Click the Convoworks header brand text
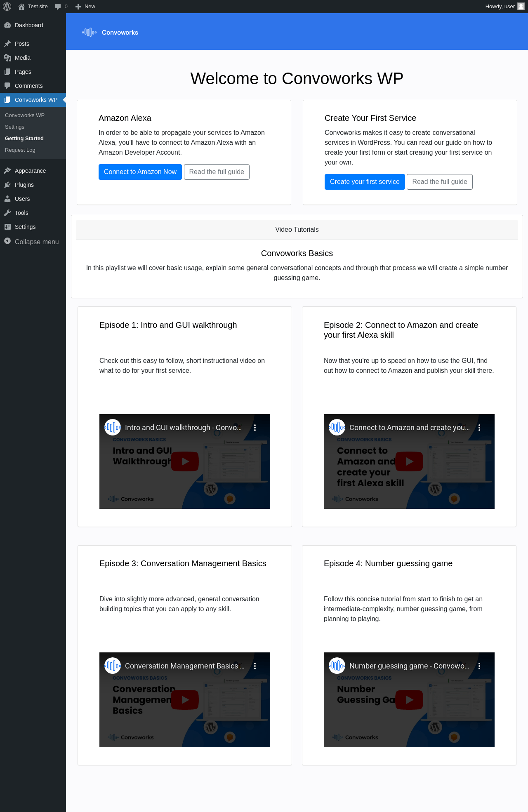 click(x=120, y=33)
